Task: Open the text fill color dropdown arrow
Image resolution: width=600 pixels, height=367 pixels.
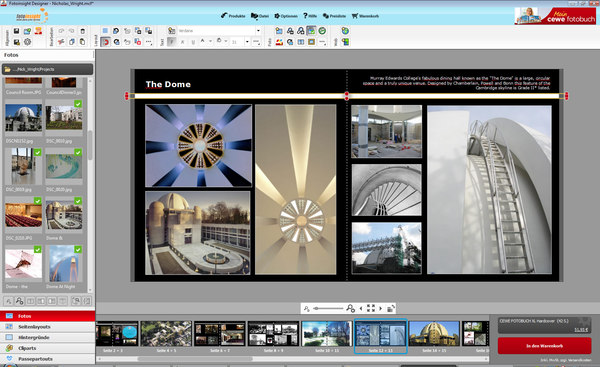Action: point(226,42)
